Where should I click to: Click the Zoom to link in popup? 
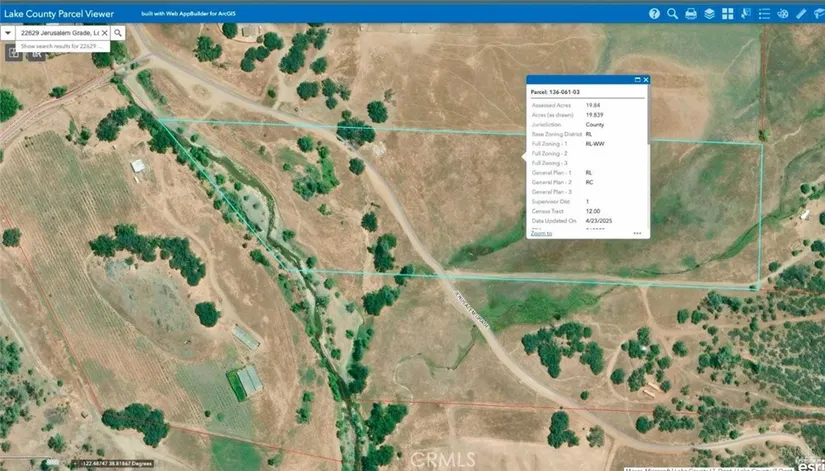[541, 232]
